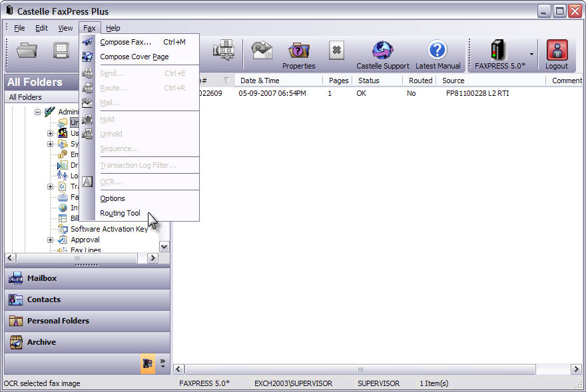Viewport: 586px width, 392px height.
Task: Click the source cell FP81100228 L2 RTI
Action: (477, 93)
